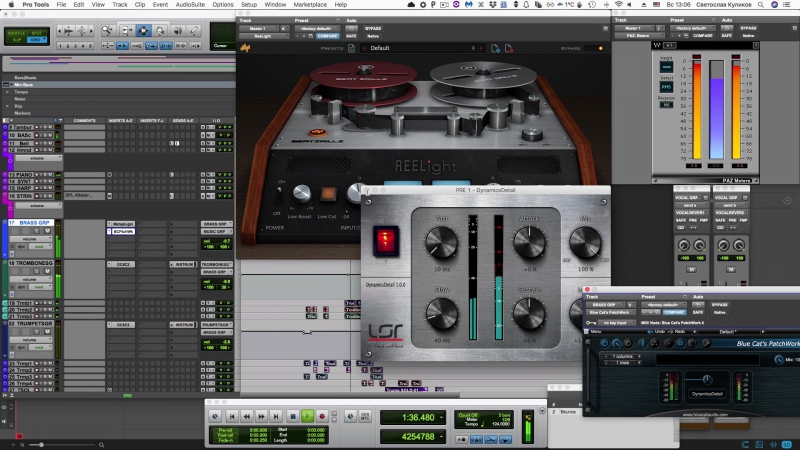This screenshot has width=800, height=450.
Task: Open the Setup menu
Action: [249, 5]
